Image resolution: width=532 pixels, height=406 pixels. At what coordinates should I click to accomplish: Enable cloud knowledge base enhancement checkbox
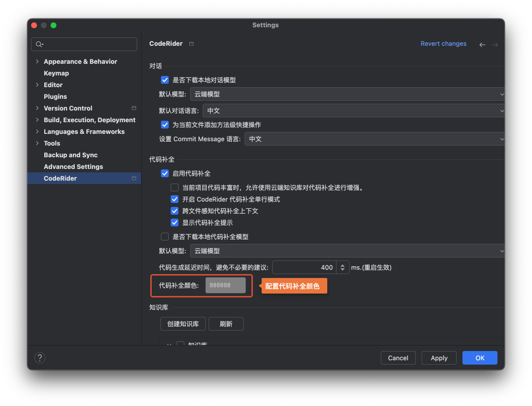(x=175, y=187)
